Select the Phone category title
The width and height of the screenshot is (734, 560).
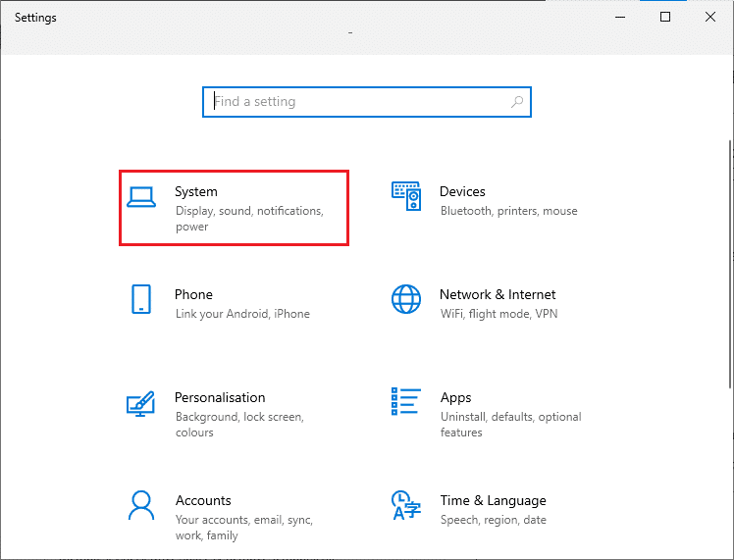tap(193, 294)
